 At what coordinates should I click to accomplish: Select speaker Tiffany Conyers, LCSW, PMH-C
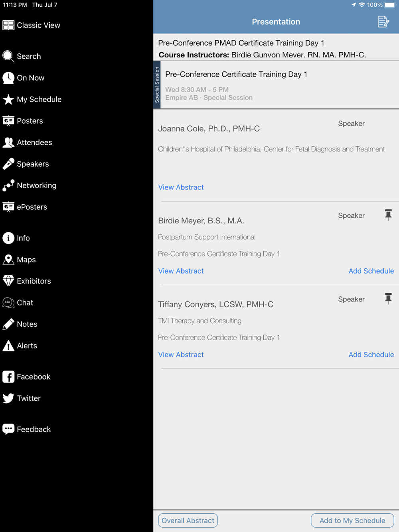tap(216, 304)
